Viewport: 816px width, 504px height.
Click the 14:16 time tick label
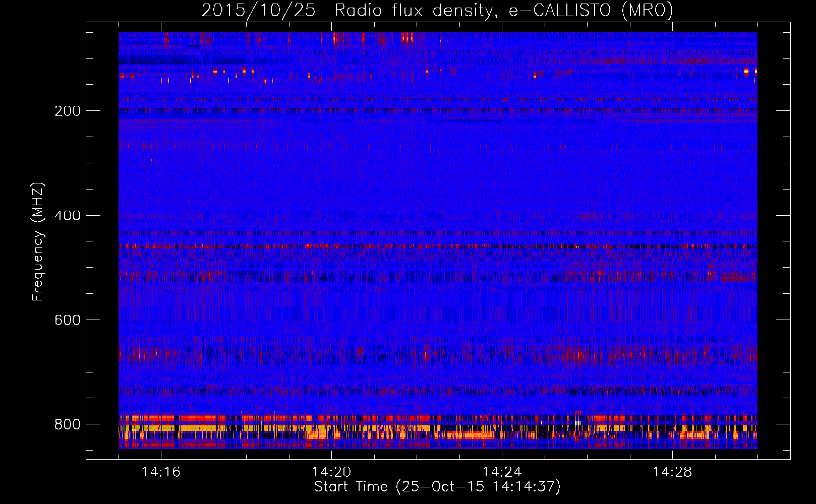coord(161,472)
